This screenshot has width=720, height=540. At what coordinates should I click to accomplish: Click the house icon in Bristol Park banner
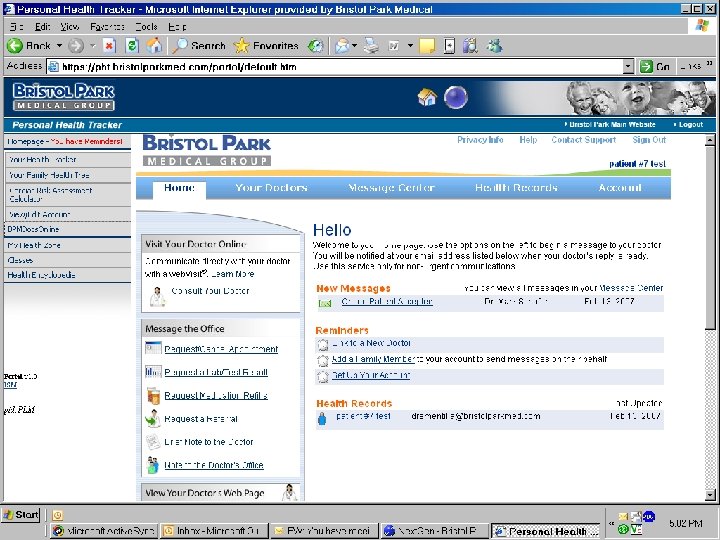click(427, 97)
